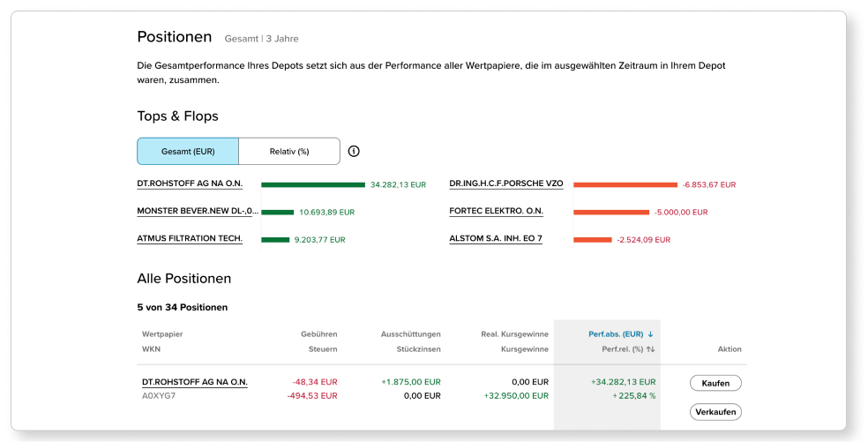Click Verkaufen button for DT.ROHSTOFF
The height and width of the screenshot is (442, 868).
pyautogui.click(x=715, y=412)
